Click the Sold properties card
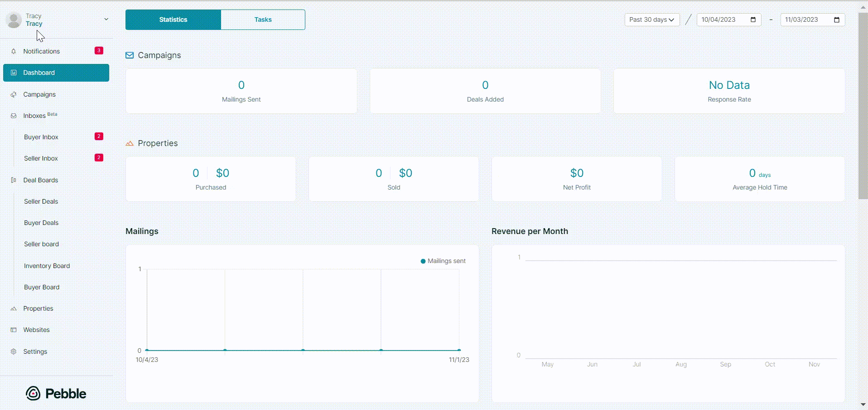This screenshot has width=868, height=410. tap(394, 179)
